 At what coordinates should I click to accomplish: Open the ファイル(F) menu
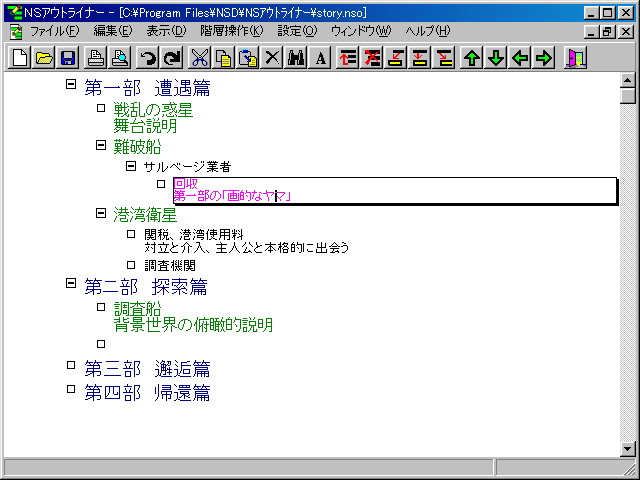click(x=54, y=31)
